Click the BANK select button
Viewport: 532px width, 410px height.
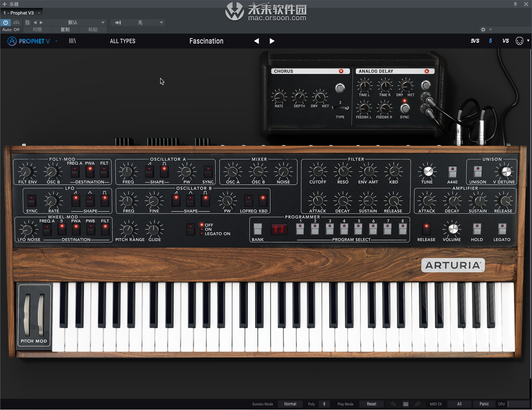[258, 229]
